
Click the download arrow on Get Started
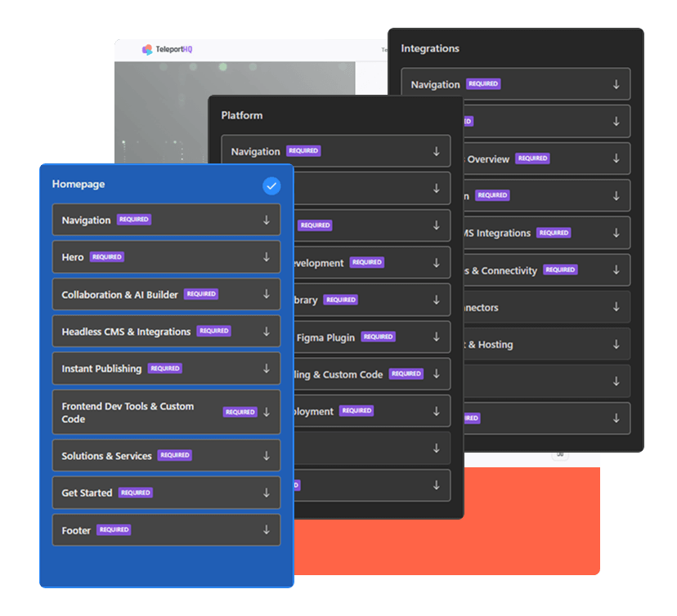[x=266, y=493]
